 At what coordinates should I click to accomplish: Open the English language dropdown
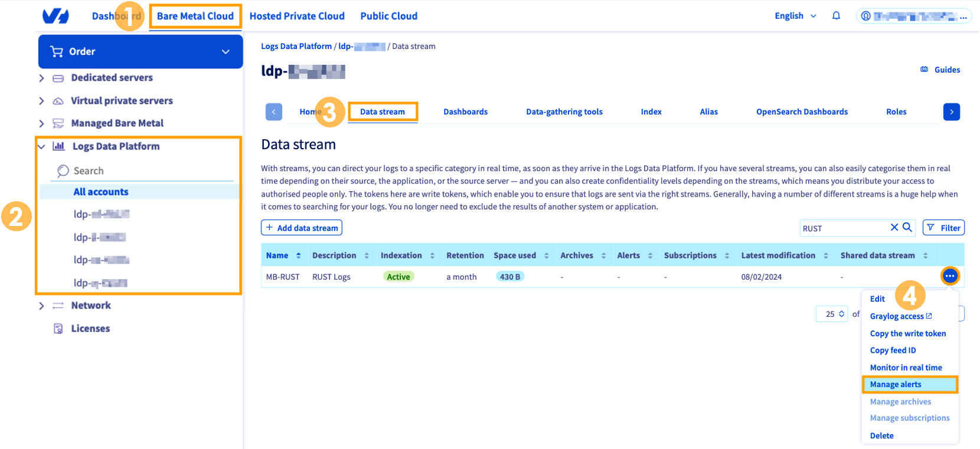coord(795,16)
